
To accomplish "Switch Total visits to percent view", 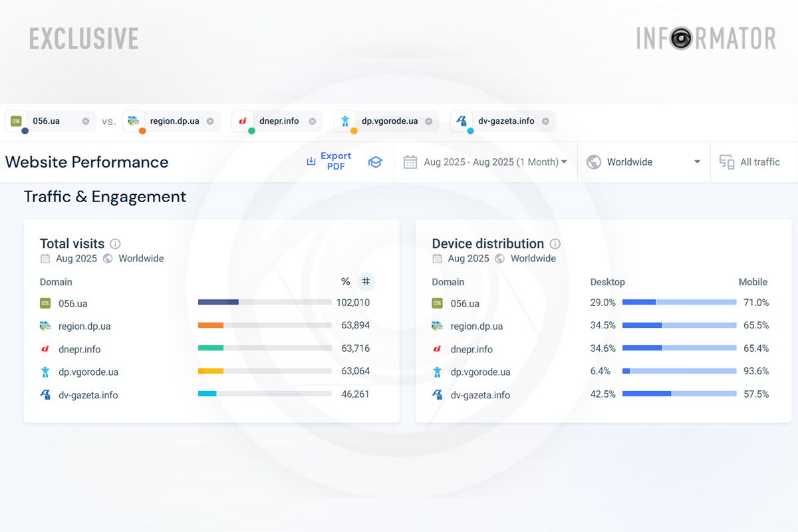I will click(345, 282).
